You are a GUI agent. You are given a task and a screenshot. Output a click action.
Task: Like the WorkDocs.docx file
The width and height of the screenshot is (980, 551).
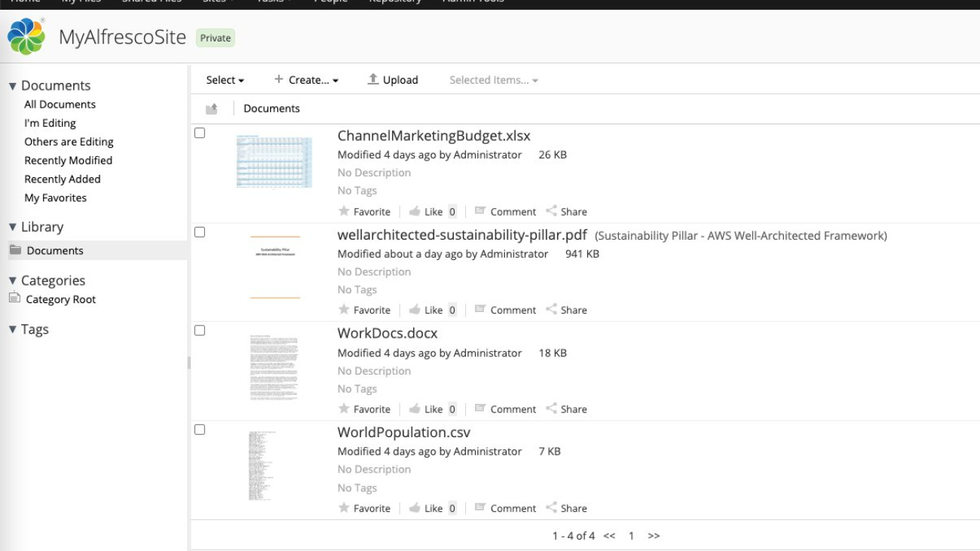click(426, 409)
